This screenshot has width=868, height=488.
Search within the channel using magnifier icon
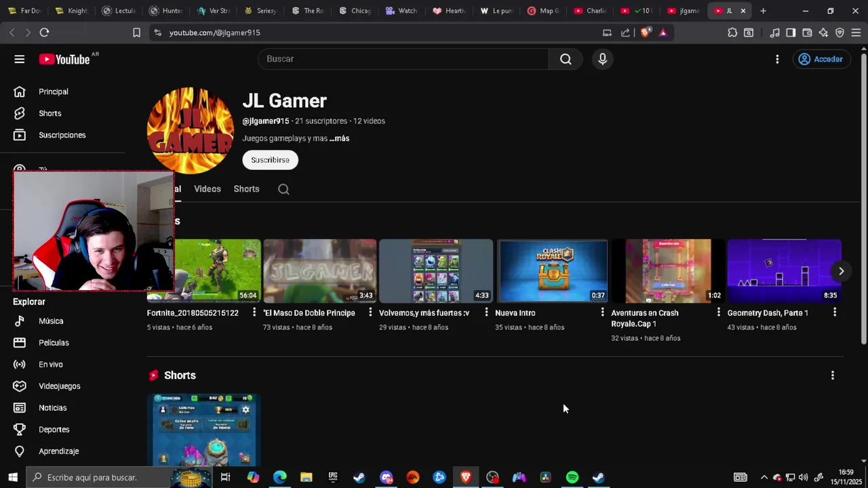(x=283, y=189)
